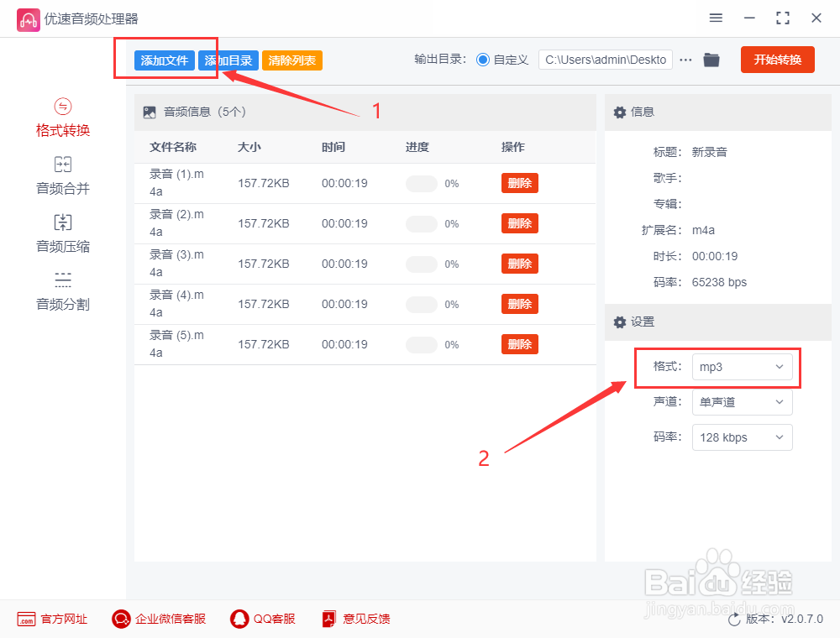Click the 进度 column header

point(417,147)
